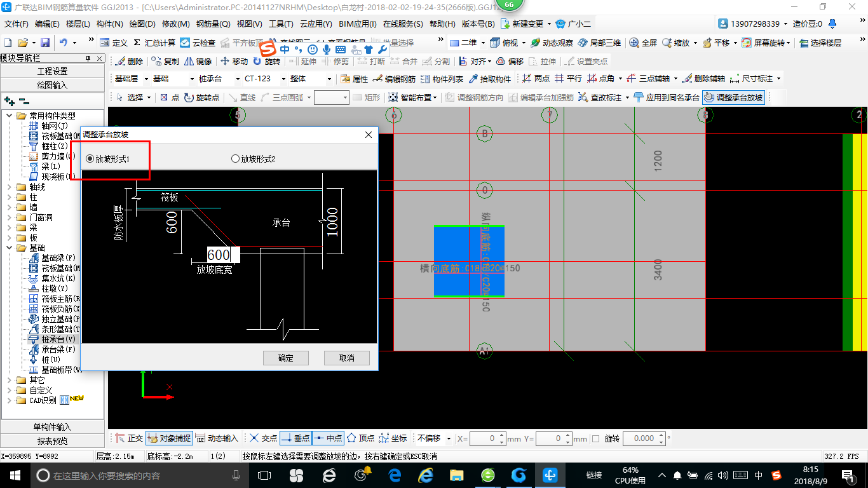The image size is (868, 488).
Task: Click the 全屏 full screen tool
Action: tap(643, 43)
